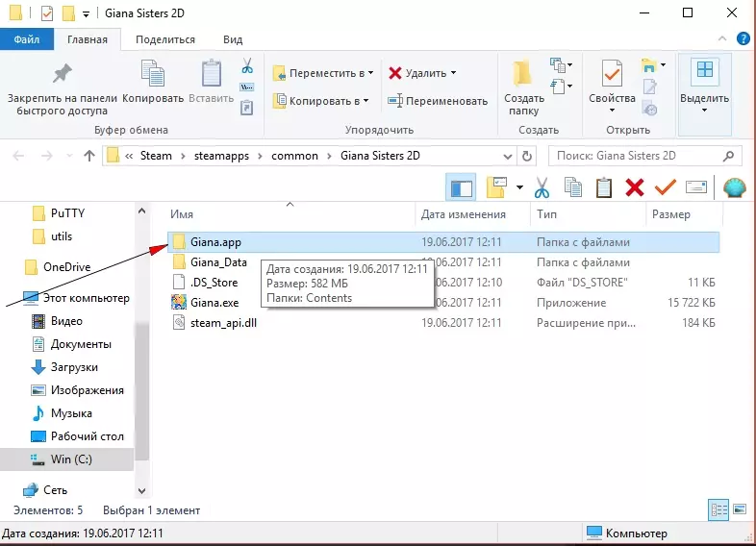Select the Giana_Data folder
The image size is (756, 546).
point(218,262)
